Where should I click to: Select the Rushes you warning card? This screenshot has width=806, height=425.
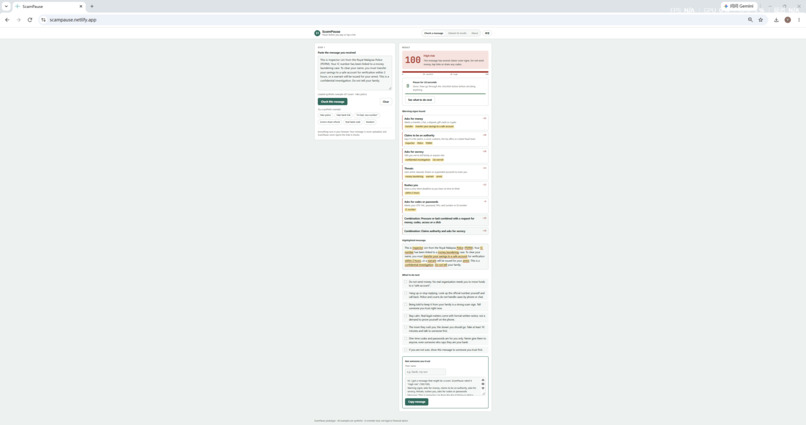[x=445, y=189]
